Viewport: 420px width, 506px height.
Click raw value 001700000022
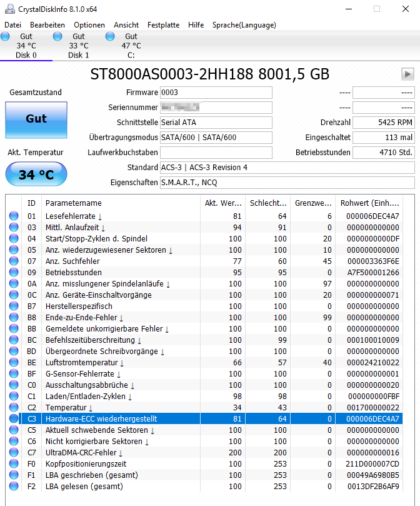373,407
